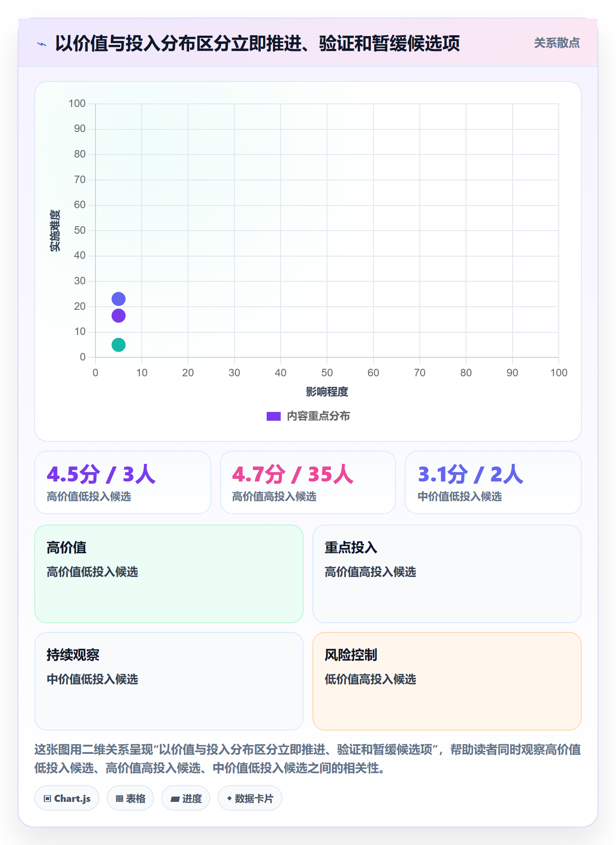Select the purple scatter point near 17
This screenshot has height=845, width=616.
click(118, 316)
